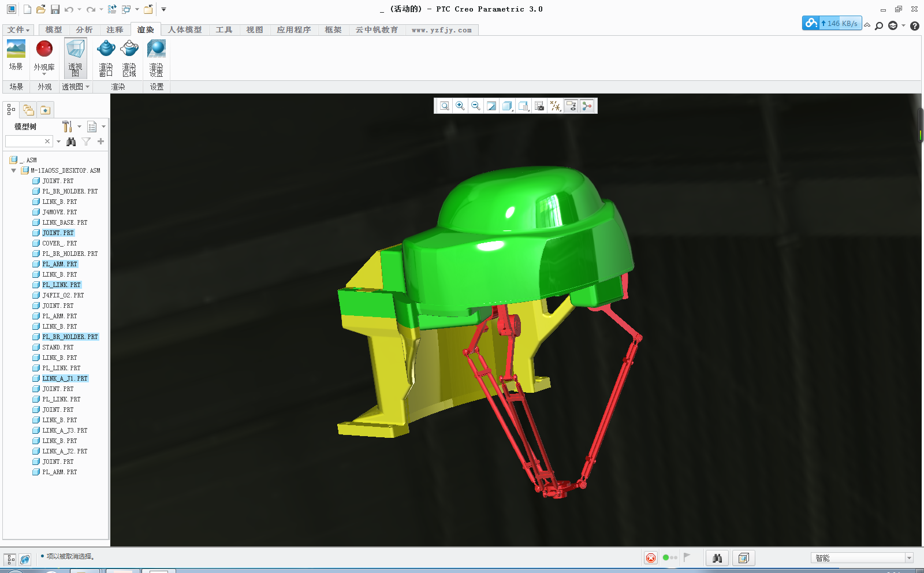Click the Zoom In magnifier
924x573 pixels.
pos(460,106)
